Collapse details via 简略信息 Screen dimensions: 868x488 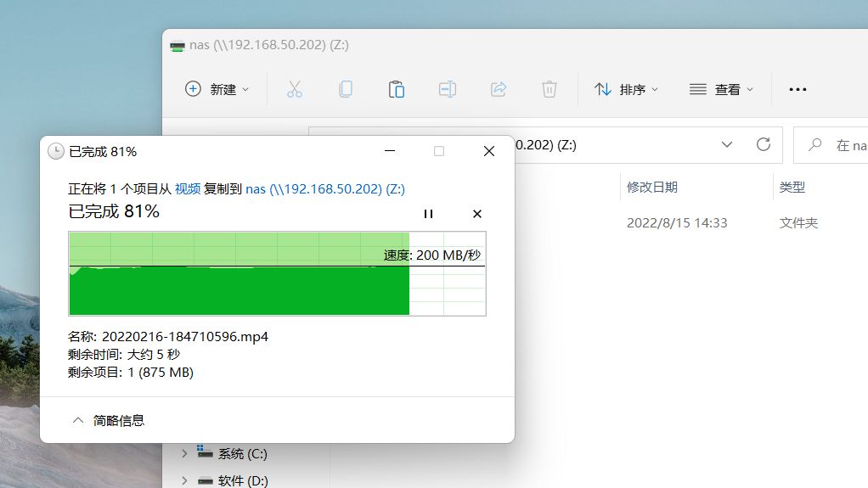[x=109, y=420]
